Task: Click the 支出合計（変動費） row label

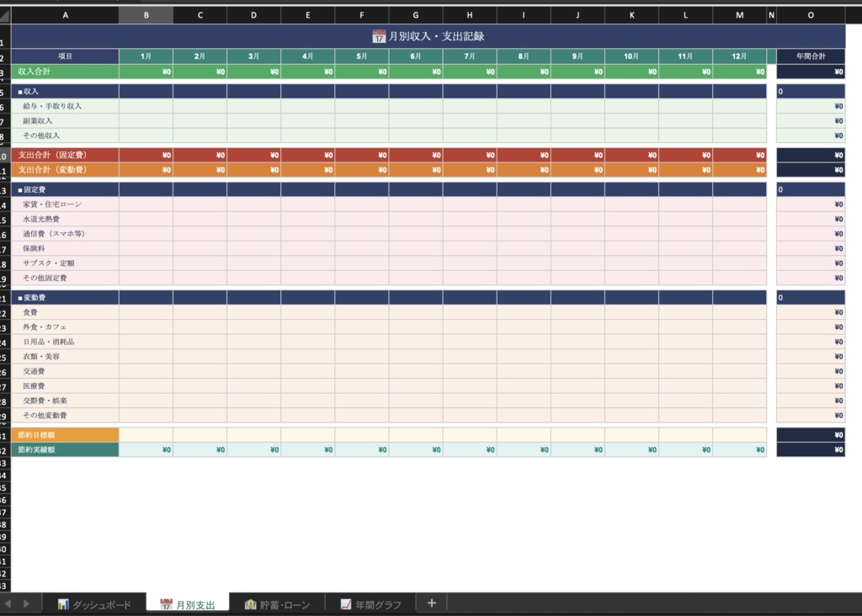Action: pyautogui.click(x=65, y=170)
